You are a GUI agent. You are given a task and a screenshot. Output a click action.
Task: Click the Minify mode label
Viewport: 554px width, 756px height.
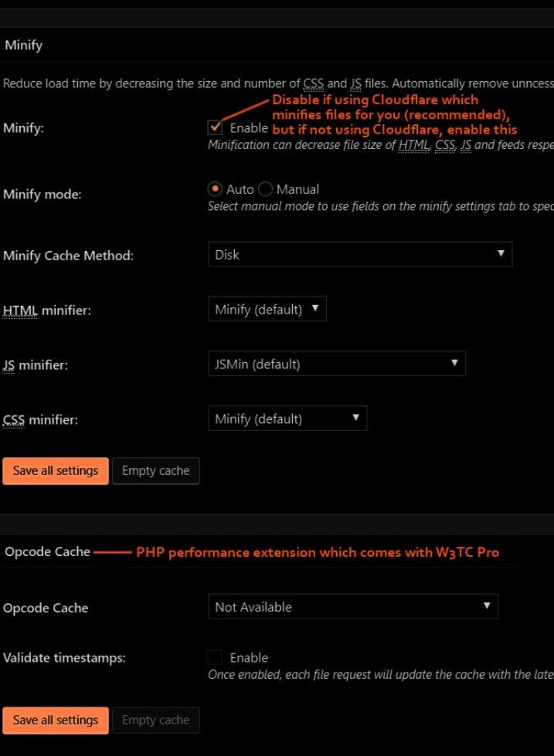click(x=42, y=195)
